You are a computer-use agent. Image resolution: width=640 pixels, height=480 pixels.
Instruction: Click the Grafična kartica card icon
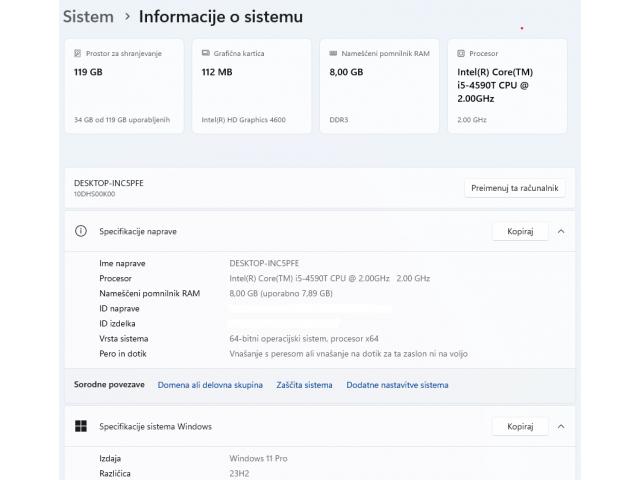point(206,52)
